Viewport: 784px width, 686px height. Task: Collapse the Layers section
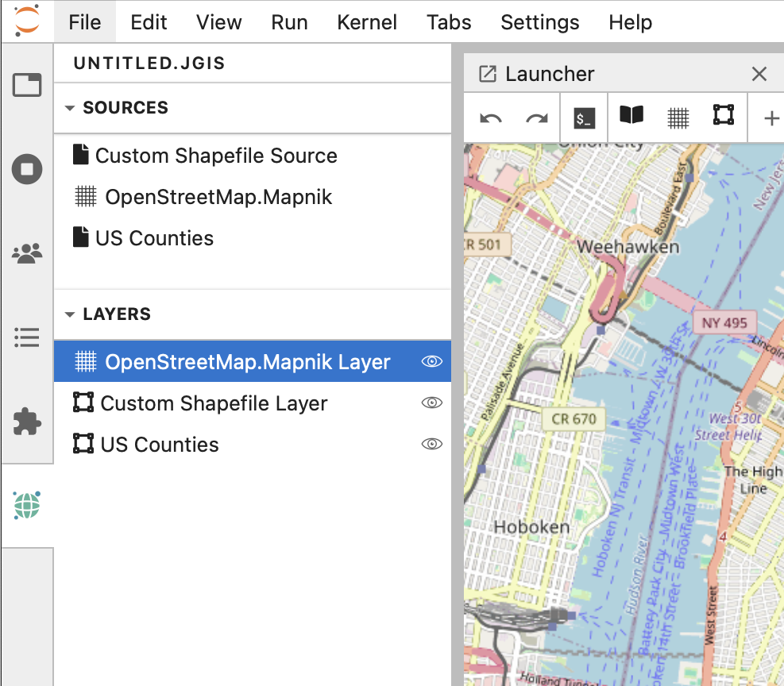pos(70,314)
